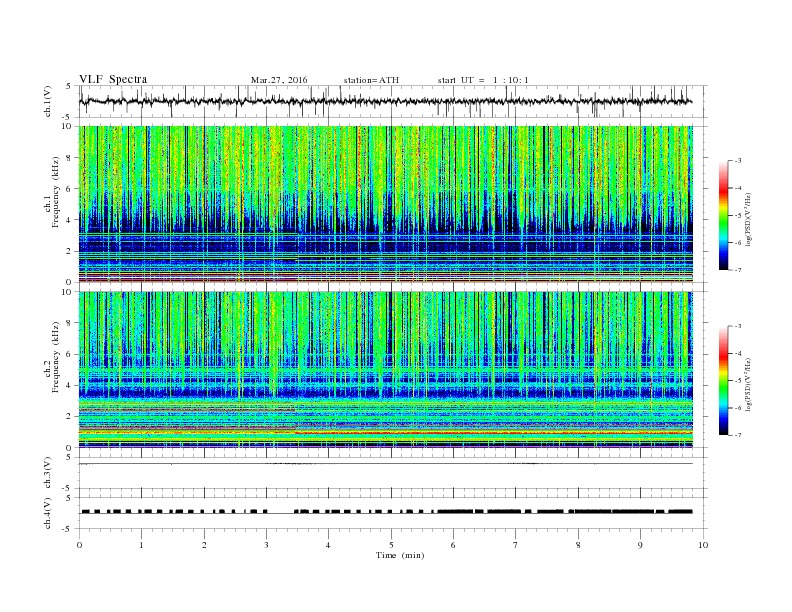
Task: Click the ch.3(V) flat-line panel
Action: point(393,473)
